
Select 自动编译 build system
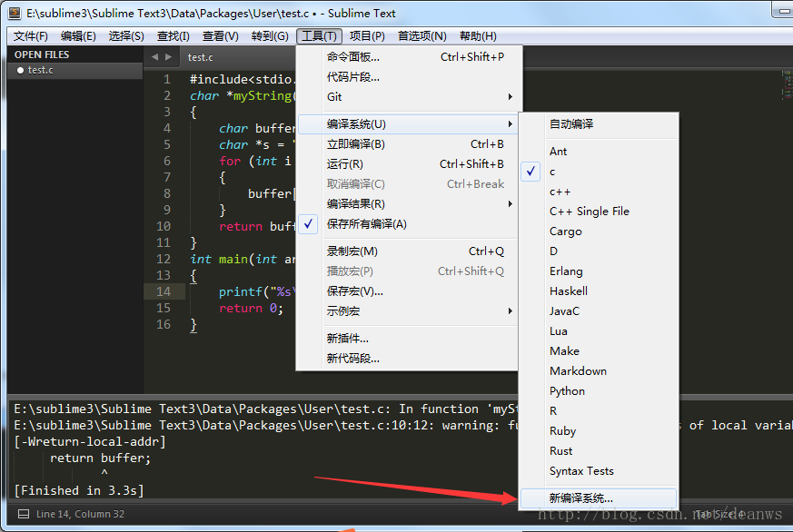pyautogui.click(x=599, y=124)
